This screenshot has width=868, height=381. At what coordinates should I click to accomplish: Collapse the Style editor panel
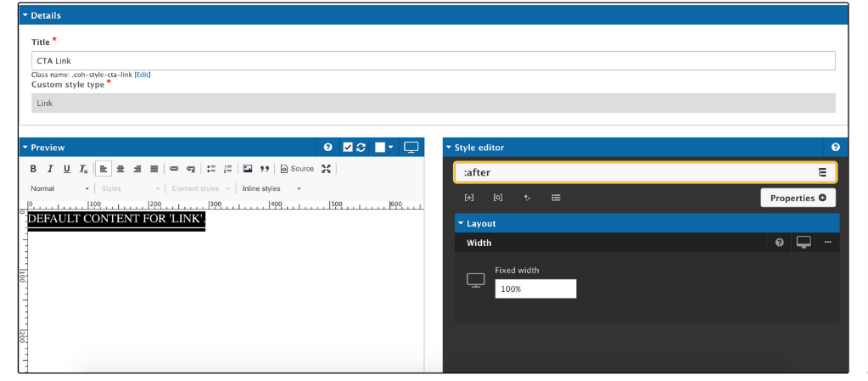pyautogui.click(x=449, y=148)
